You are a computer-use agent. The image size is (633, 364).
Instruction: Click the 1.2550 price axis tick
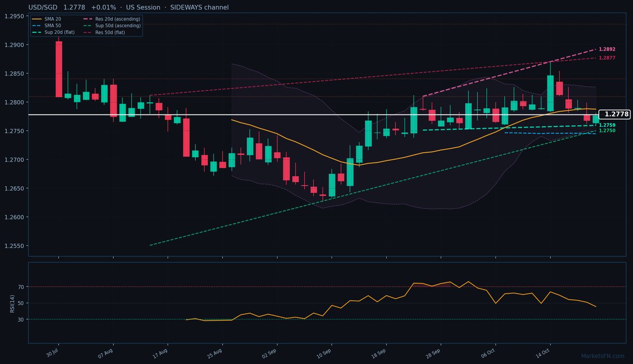(14, 246)
